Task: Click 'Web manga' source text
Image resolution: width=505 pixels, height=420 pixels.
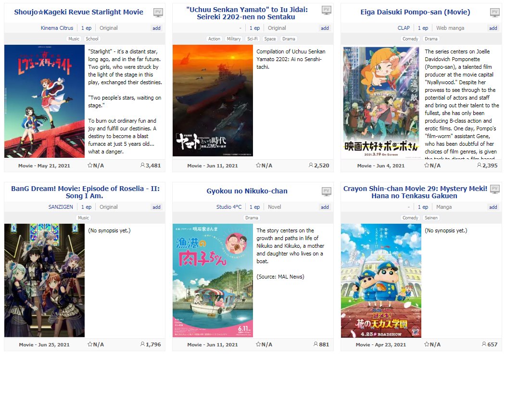Action: tap(450, 28)
